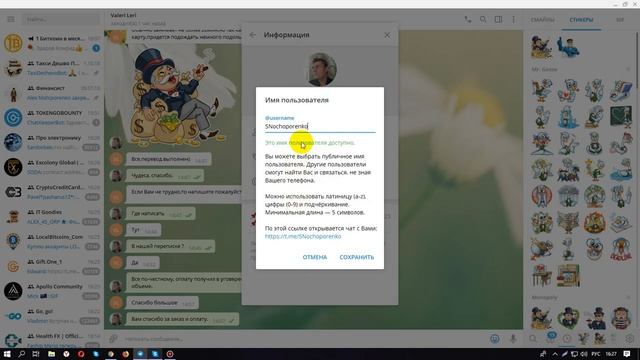Open the Gift.One_1 chat
Viewport: 640px width, 360px height.
[52, 266]
